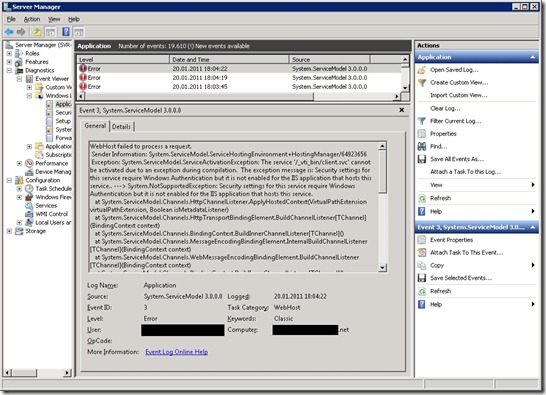Click Refresh under Application actions
The width and height of the screenshot is (546, 395).
click(x=440, y=198)
